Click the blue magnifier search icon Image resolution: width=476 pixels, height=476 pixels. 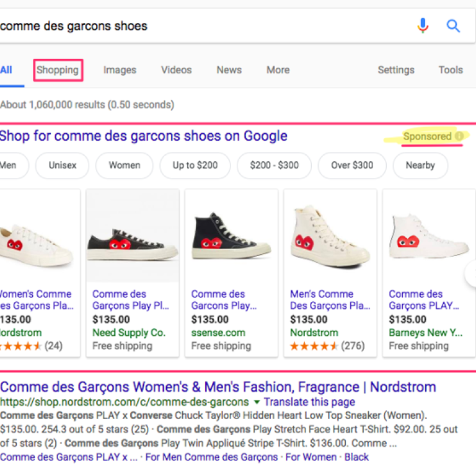[x=453, y=26]
